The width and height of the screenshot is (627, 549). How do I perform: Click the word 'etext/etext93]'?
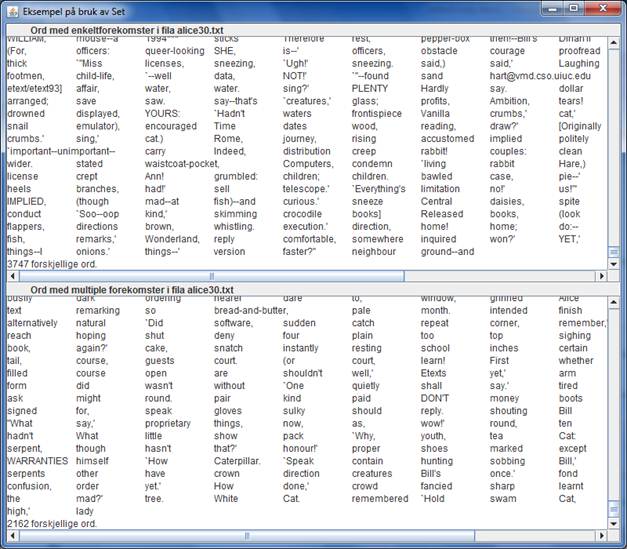(35, 88)
